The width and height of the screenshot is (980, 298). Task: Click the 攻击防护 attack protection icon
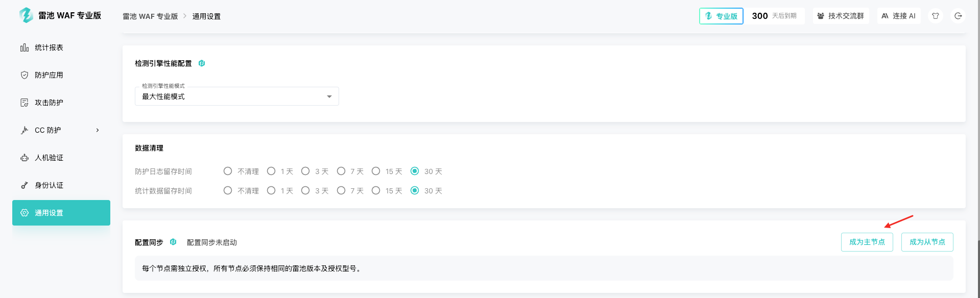coord(25,103)
